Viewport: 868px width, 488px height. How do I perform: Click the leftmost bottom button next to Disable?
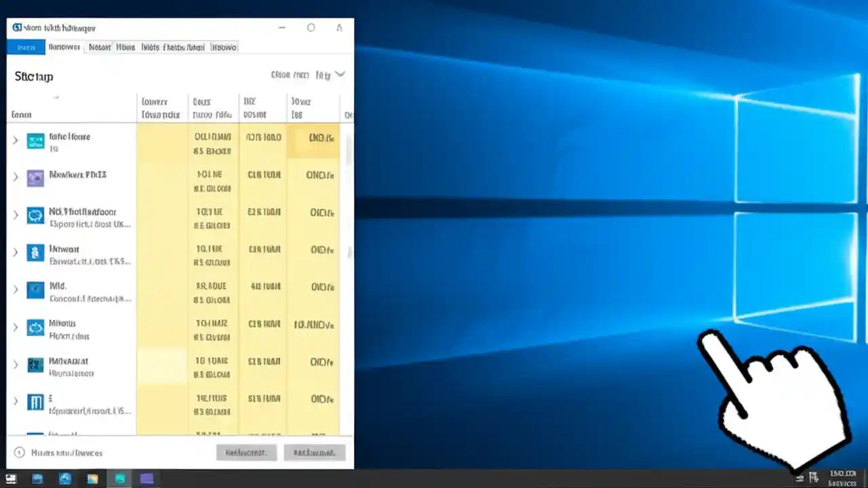[x=246, y=452]
